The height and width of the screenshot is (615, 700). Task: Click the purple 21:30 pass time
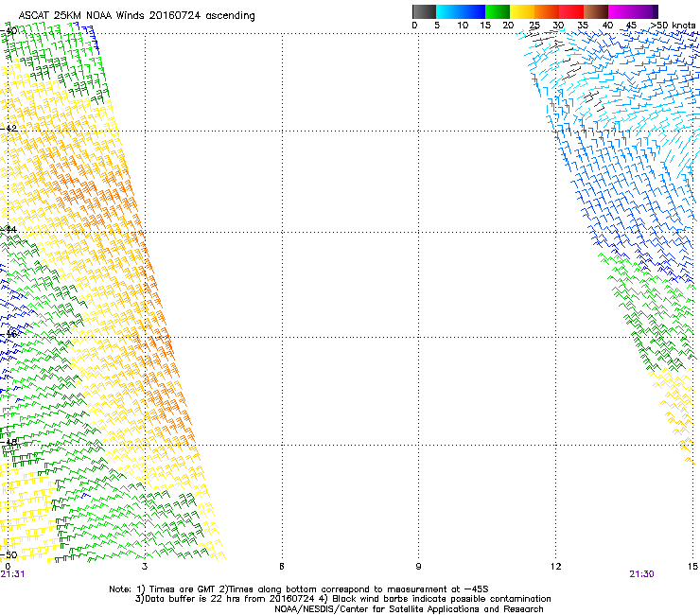[x=641, y=574]
